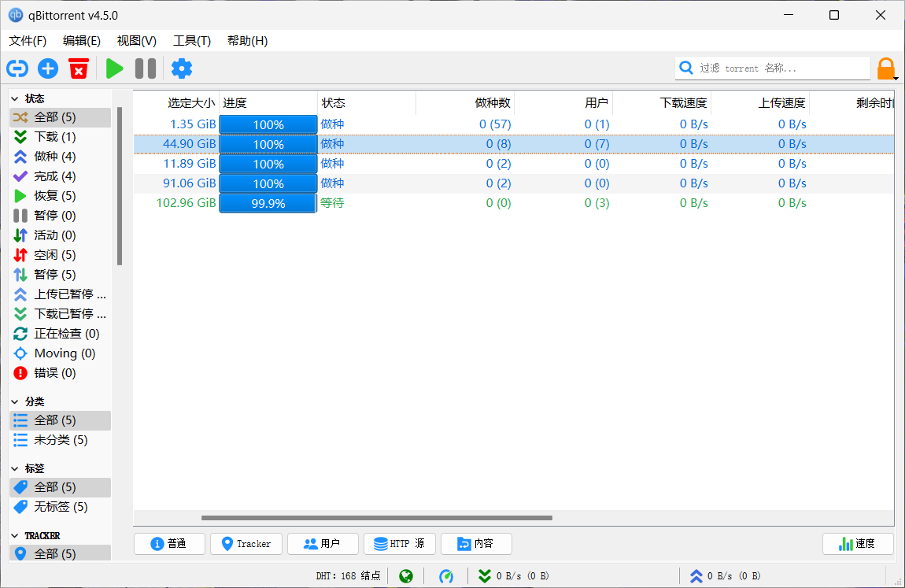Select 活动 (0) status filter
Screen dimensions: 905x588
coord(60,235)
